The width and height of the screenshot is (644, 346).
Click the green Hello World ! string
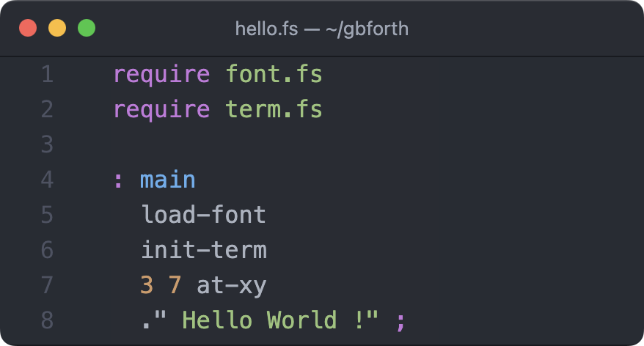coord(280,320)
